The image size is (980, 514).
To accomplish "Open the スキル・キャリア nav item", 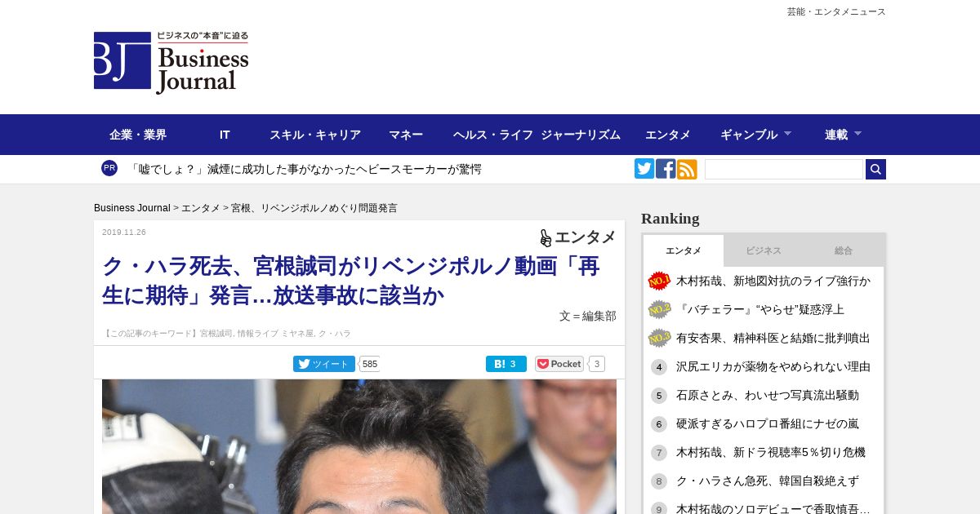I will tap(315, 135).
